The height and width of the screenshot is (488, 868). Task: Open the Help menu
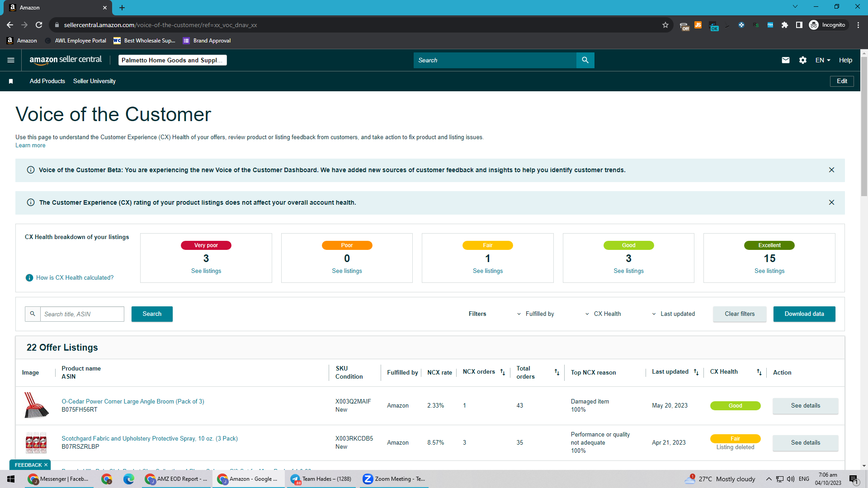[845, 60]
